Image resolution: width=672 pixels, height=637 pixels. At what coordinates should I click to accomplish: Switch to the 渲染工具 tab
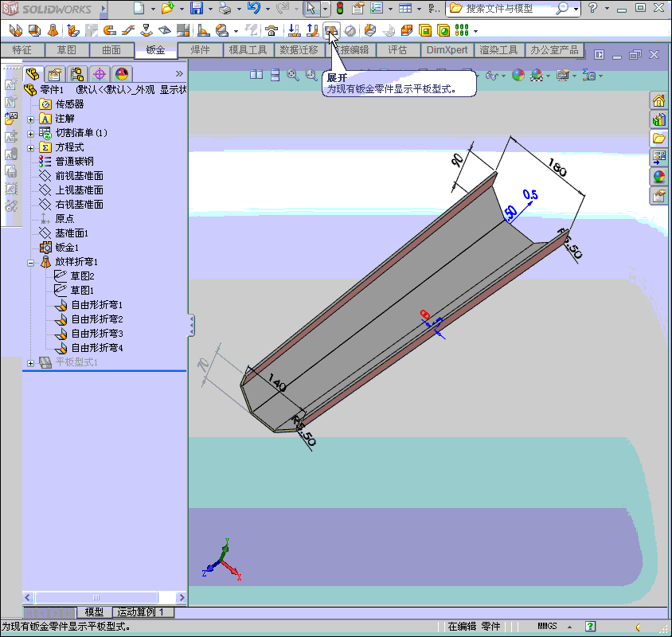click(499, 50)
